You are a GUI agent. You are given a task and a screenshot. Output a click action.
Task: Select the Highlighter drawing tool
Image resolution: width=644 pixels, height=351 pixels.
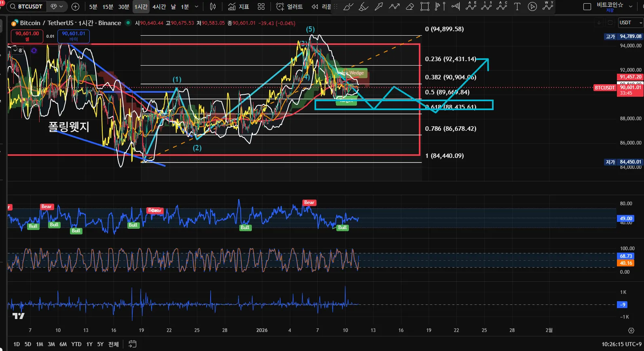click(x=363, y=7)
